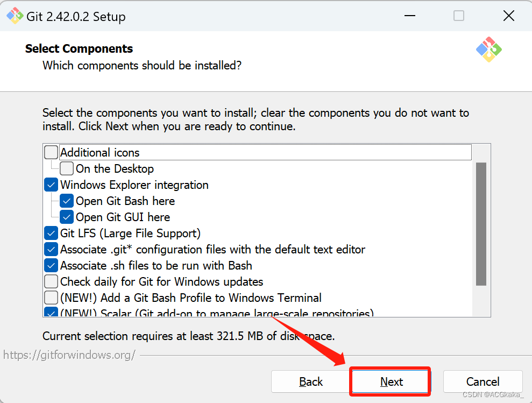Viewport: 532px width, 403px height.
Task: Uncheck Git LFS (Large File Support)
Action: (x=51, y=233)
